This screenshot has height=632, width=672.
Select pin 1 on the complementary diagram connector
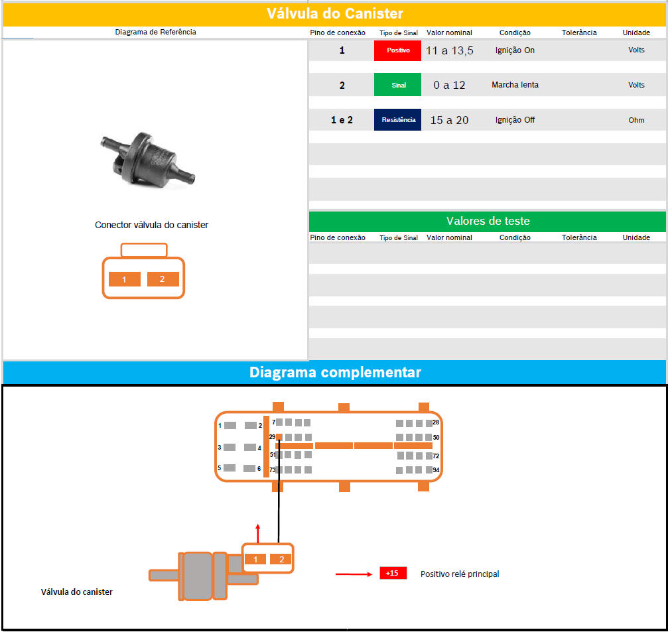[255, 559]
